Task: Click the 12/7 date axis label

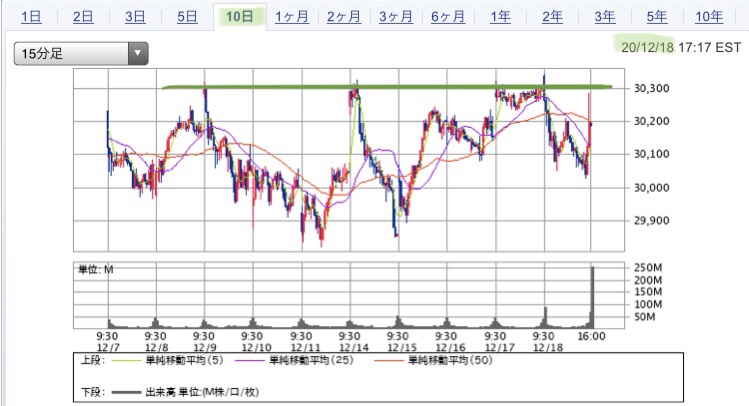Action: click(x=108, y=347)
